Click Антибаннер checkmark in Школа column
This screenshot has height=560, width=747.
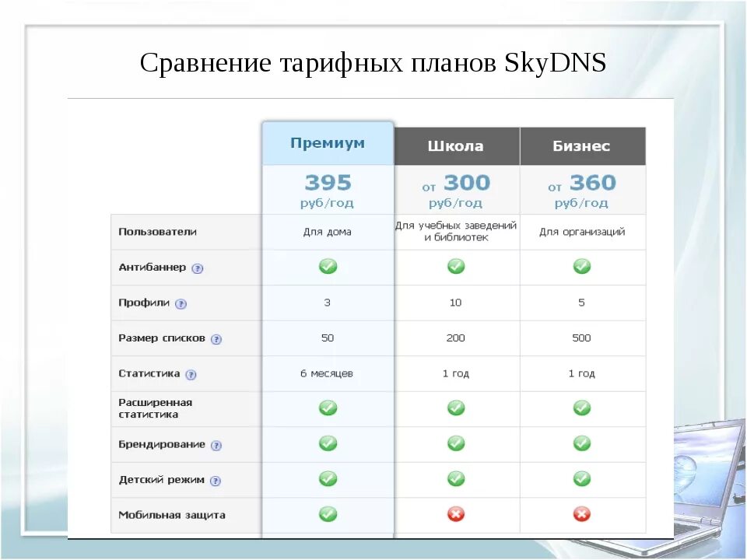point(456,266)
